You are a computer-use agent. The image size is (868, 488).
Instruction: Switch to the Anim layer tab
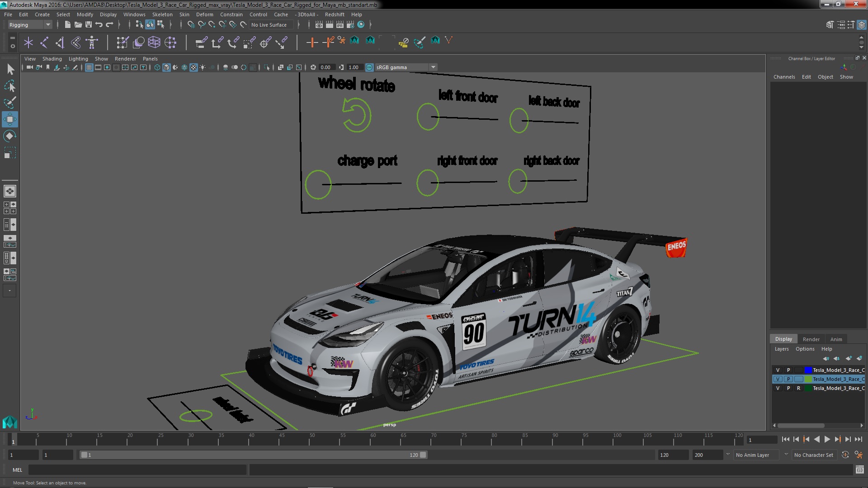pyautogui.click(x=836, y=339)
